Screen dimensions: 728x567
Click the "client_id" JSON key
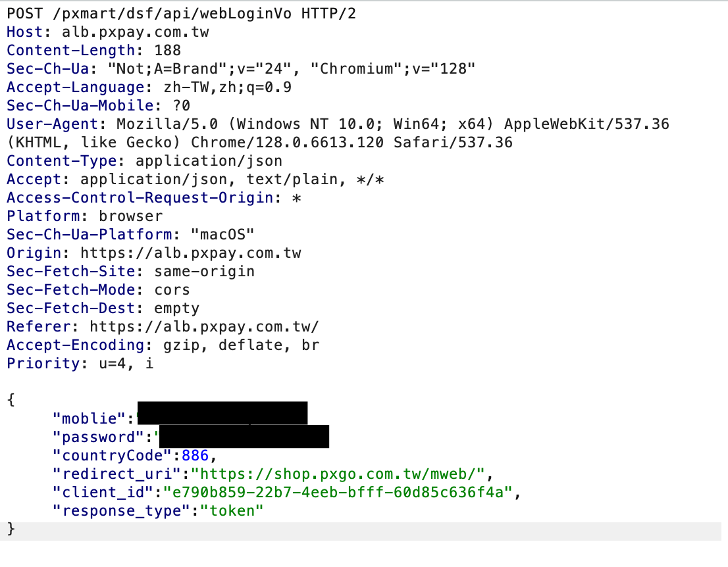tap(103, 492)
